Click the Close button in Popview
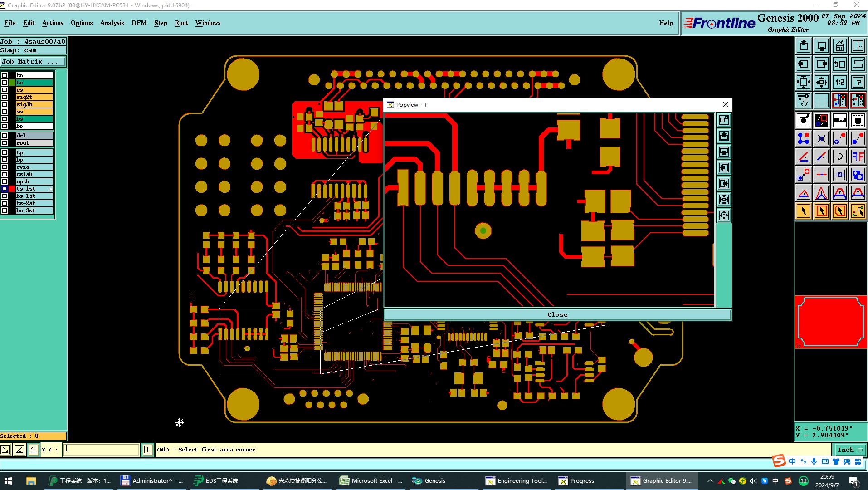The height and width of the screenshot is (490, 868). (557, 314)
